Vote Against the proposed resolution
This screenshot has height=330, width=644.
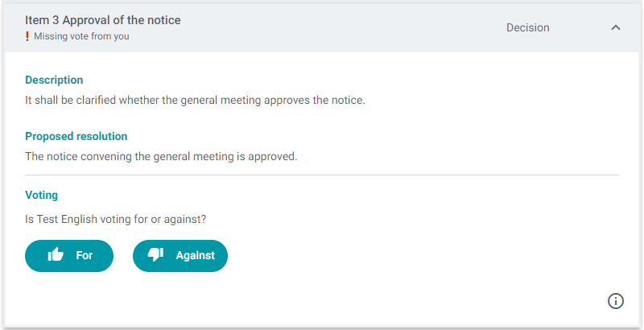[180, 255]
